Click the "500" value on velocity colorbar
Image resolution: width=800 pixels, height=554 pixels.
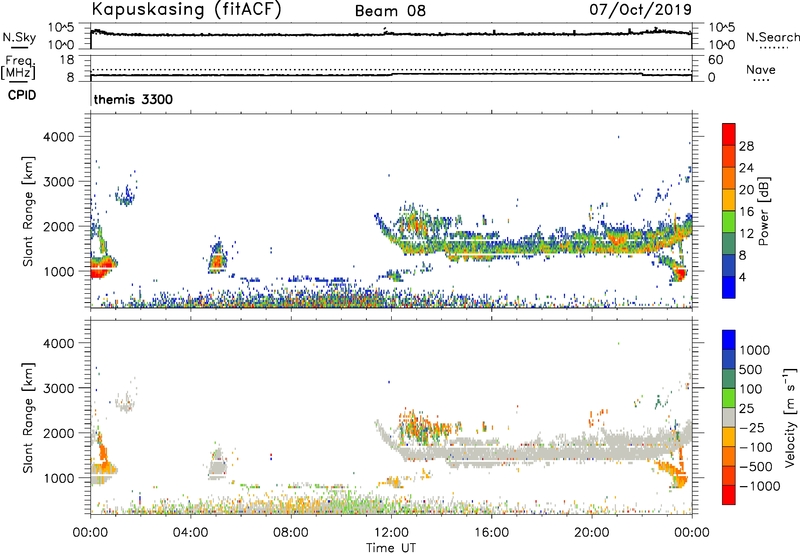coord(751,370)
